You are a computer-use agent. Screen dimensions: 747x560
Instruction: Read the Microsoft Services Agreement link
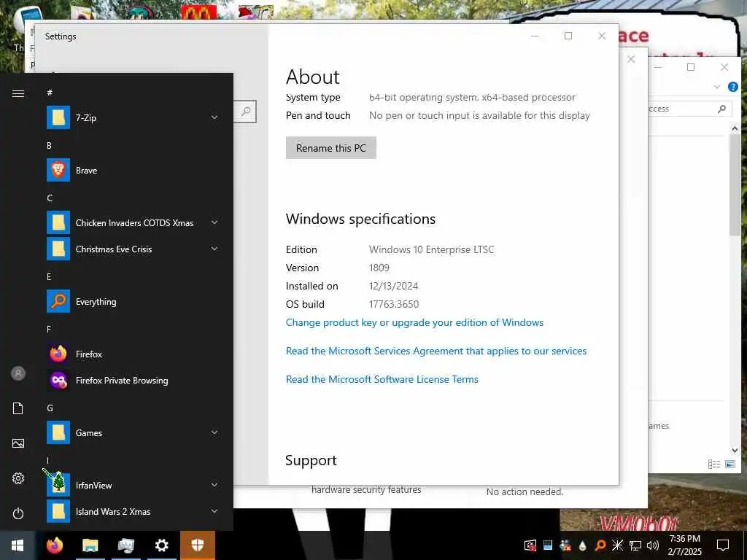pyautogui.click(x=436, y=351)
